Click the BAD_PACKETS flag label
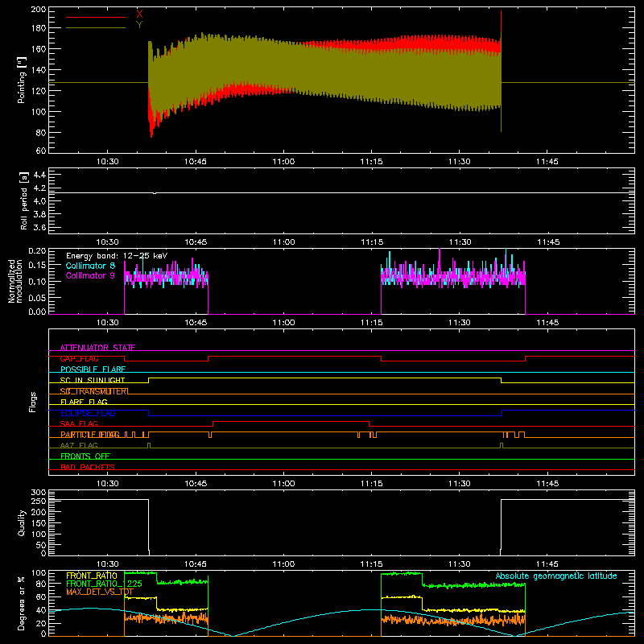 coord(88,467)
